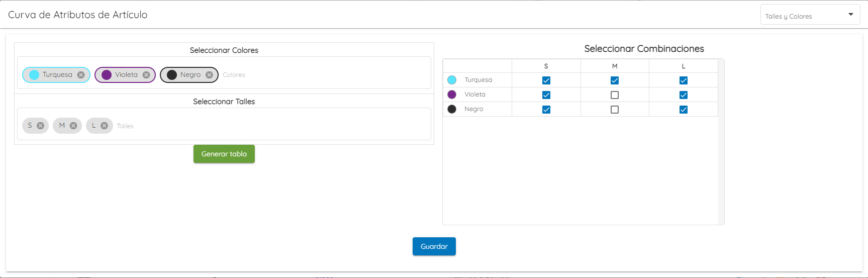Remove the S size chip

pos(41,126)
